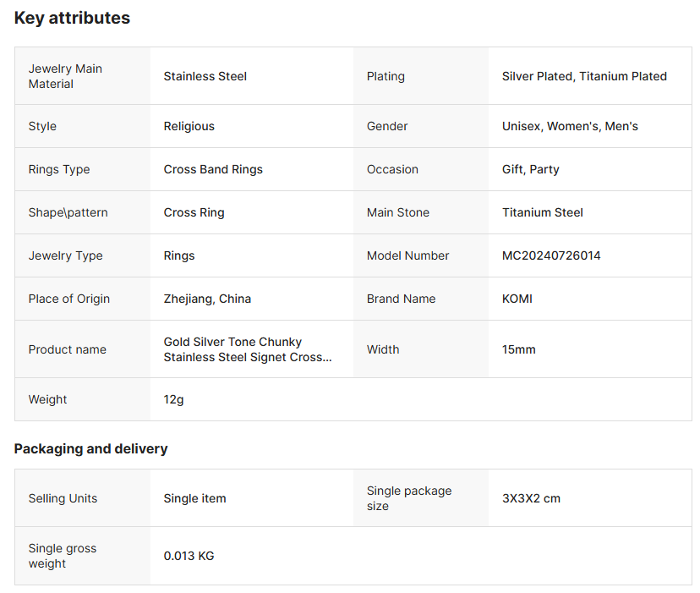Click the Packaging and delivery heading
Screen dimensions: 700x593
pyautogui.click(x=90, y=448)
